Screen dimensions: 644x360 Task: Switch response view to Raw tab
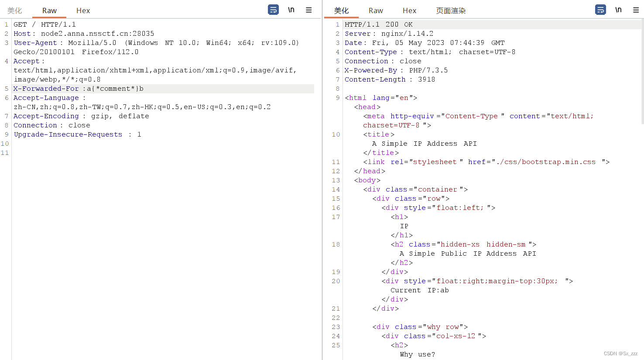(x=376, y=10)
